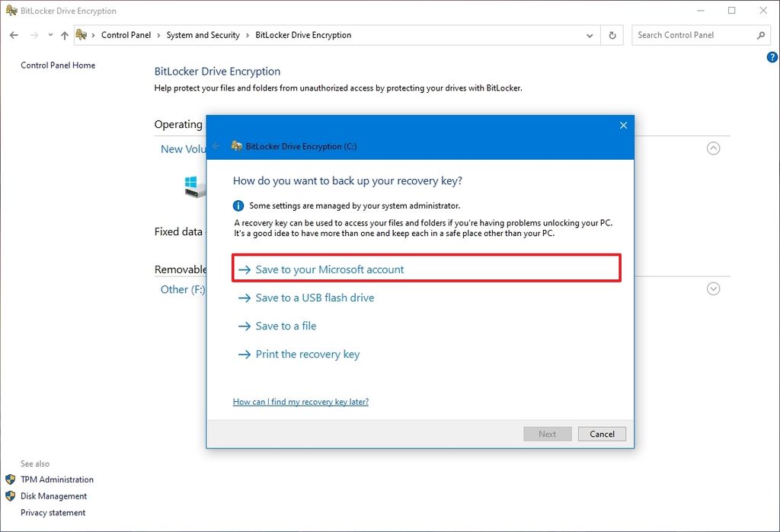Open the Help question mark
Screen dimensions: 780x532
(772, 56)
